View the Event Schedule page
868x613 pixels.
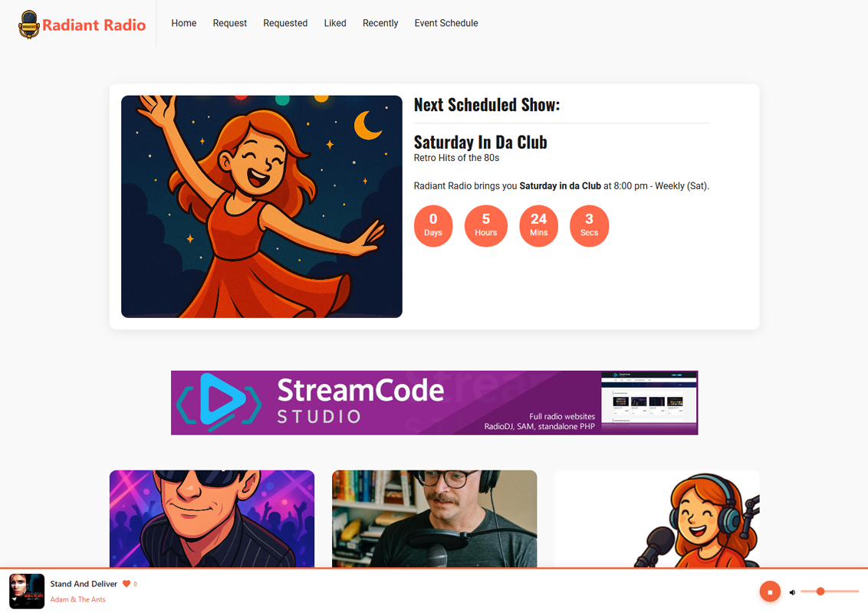pos(446,24)
